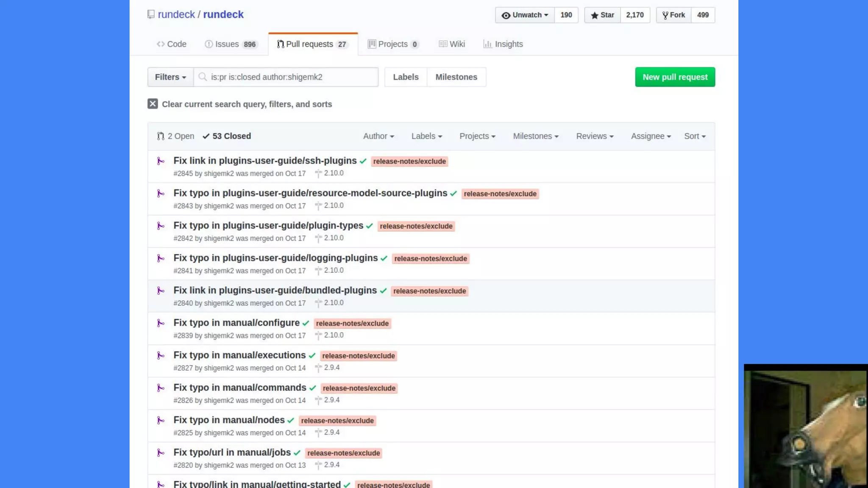Show the 53 Closed pull requests
868x488 pixels.
pos(227,136)
